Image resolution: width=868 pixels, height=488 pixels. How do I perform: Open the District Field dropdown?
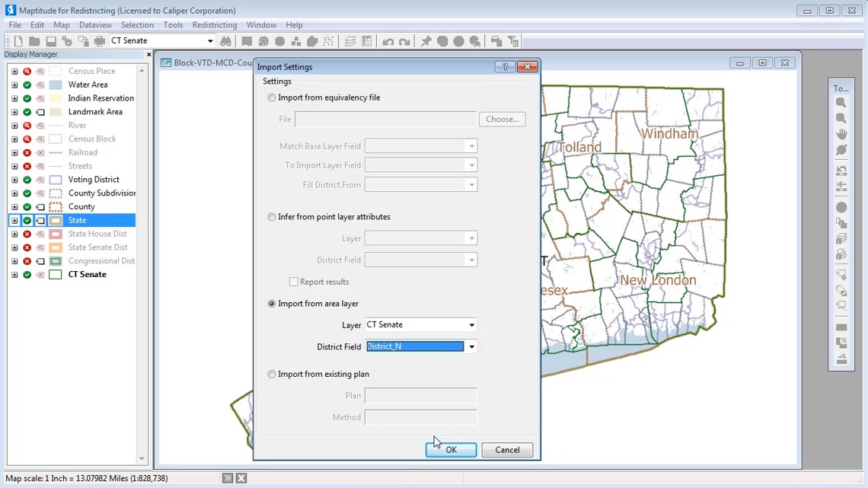(471, 346)
